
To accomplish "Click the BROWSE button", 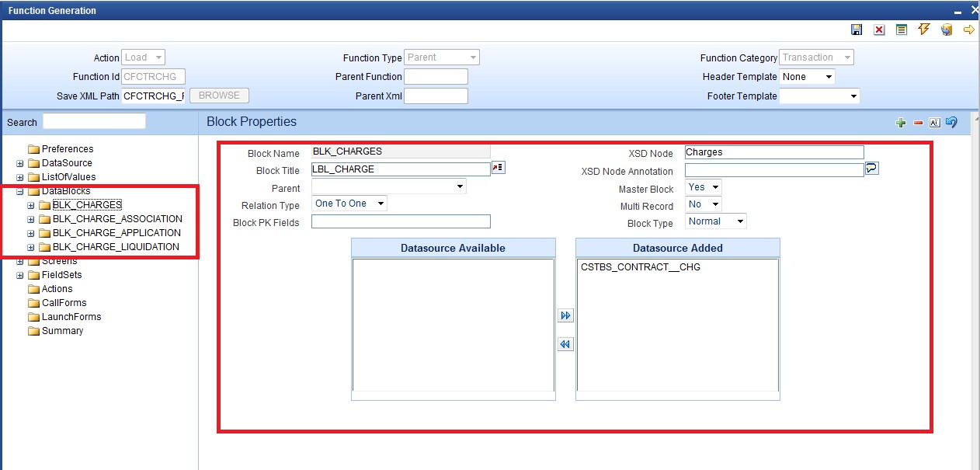I will [x=219, y=96].
